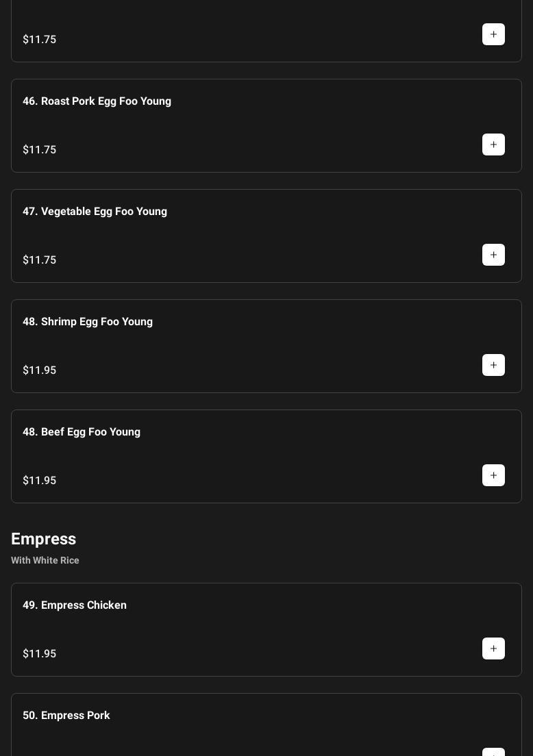The width and height of the screenshot is (533, 756).
Task: Add Roast Pork Egg Foo Young to cart
Action: (493, 144)
